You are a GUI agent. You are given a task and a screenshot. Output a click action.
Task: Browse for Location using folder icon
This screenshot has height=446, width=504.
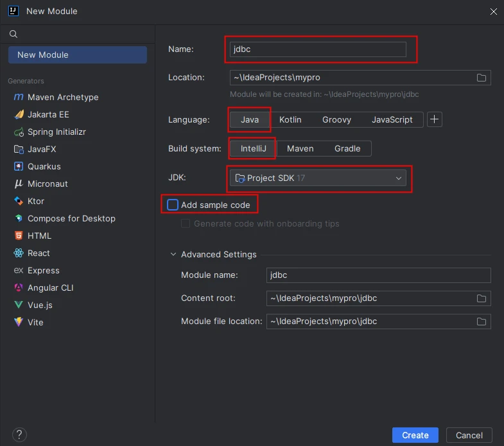pos(482,78)
